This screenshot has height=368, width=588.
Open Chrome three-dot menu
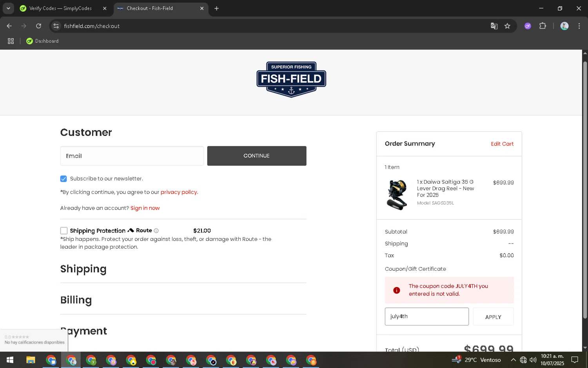click(x=579, y=26)
